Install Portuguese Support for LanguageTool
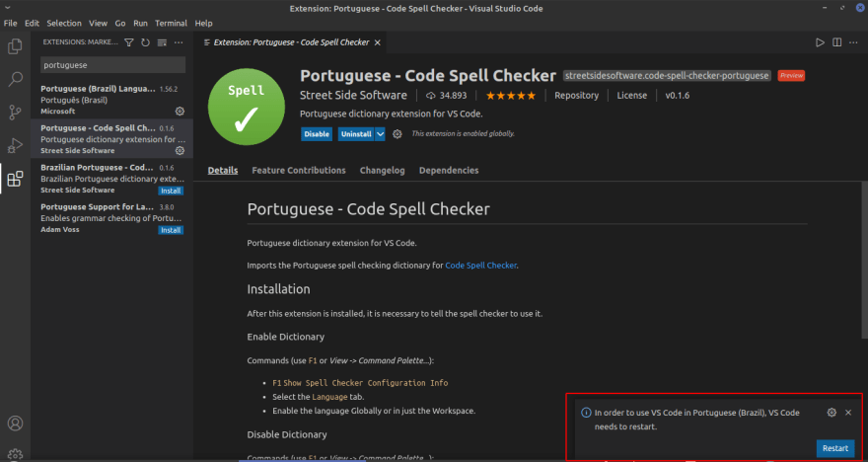The height and width of the screenshot is (462, 868). (171, 230)
